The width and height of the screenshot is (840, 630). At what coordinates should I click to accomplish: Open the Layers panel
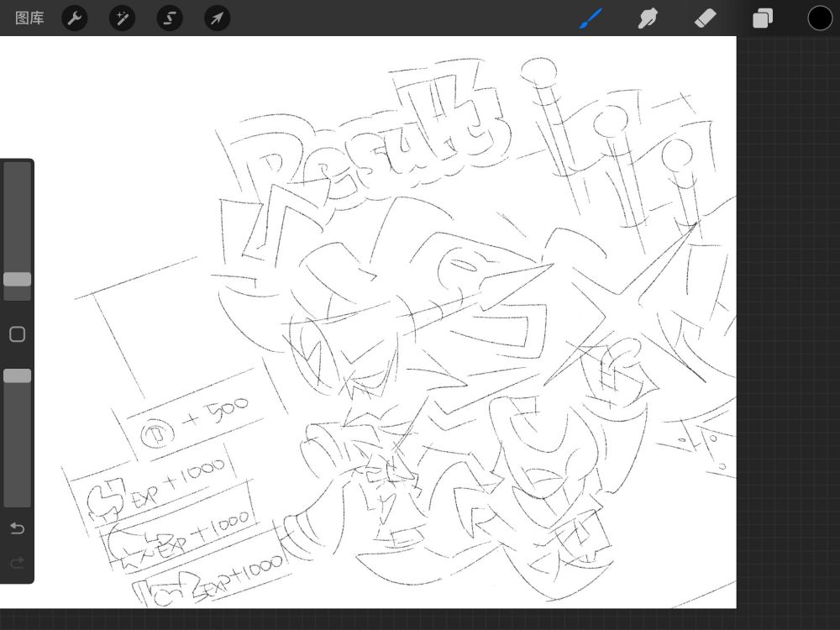point(763,18)
